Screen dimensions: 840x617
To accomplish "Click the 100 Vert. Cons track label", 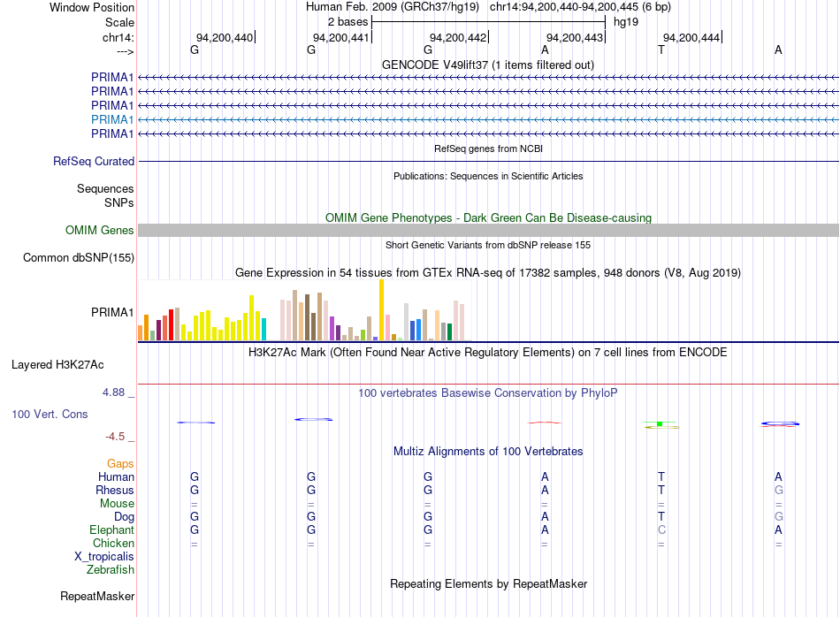I will 50,414.
